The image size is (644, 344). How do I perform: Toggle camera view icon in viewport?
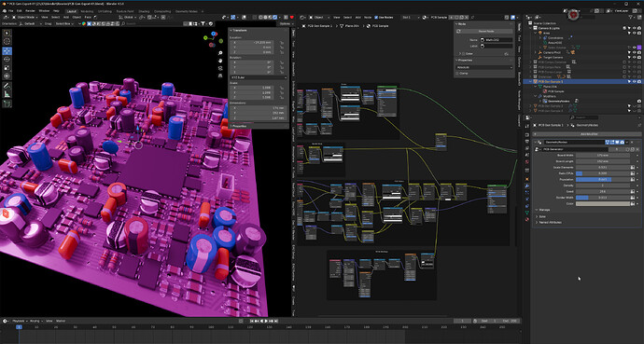coord(220,68)
